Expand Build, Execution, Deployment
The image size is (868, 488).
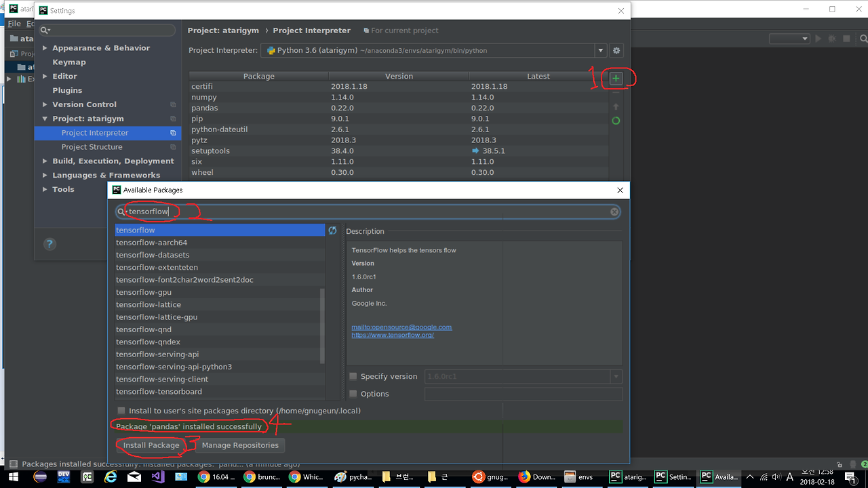coord(45,161)
